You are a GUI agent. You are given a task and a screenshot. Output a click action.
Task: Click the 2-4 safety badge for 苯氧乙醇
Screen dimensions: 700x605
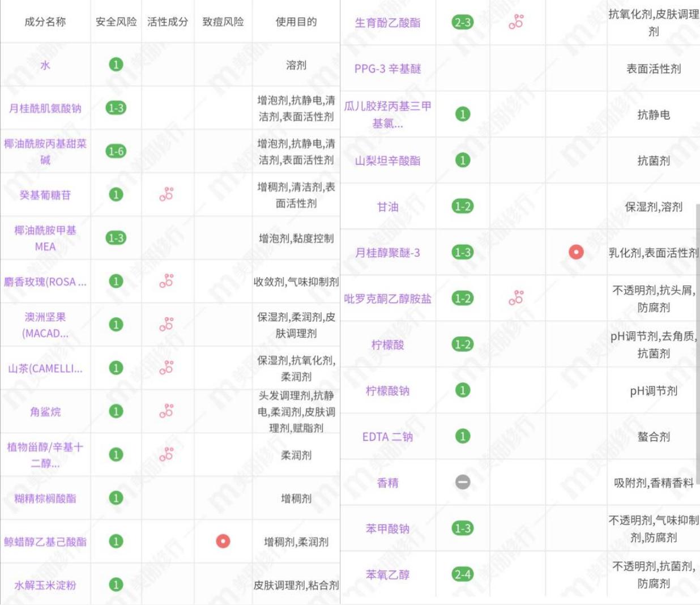pyautogui.click(x=463, y=574)
